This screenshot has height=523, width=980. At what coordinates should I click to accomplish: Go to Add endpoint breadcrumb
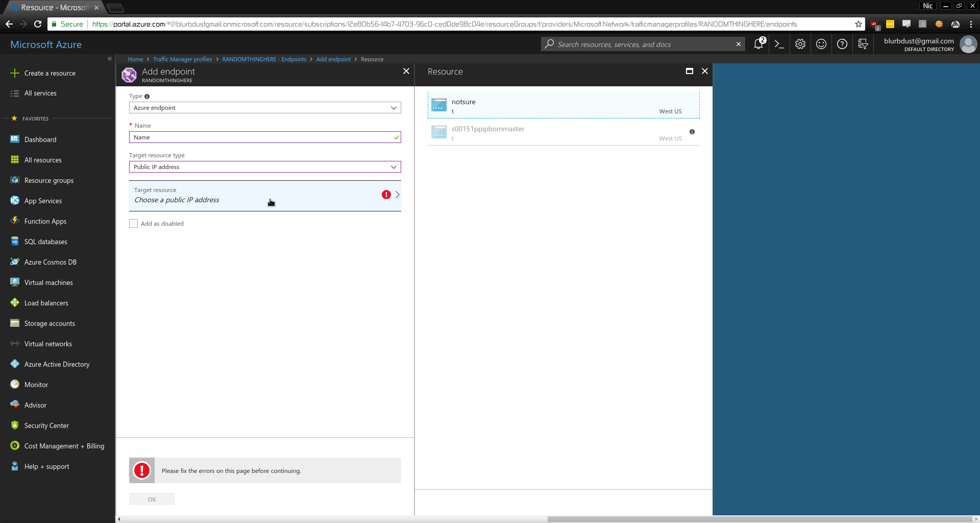click(x=333, y=59)
